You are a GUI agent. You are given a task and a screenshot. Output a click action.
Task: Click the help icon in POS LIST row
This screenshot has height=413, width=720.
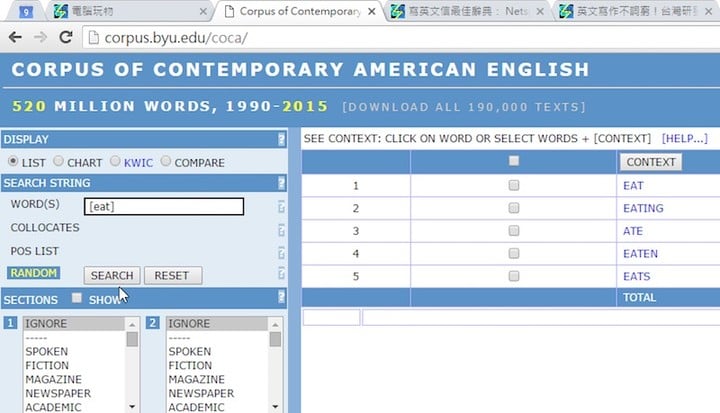tap(281, 252)
